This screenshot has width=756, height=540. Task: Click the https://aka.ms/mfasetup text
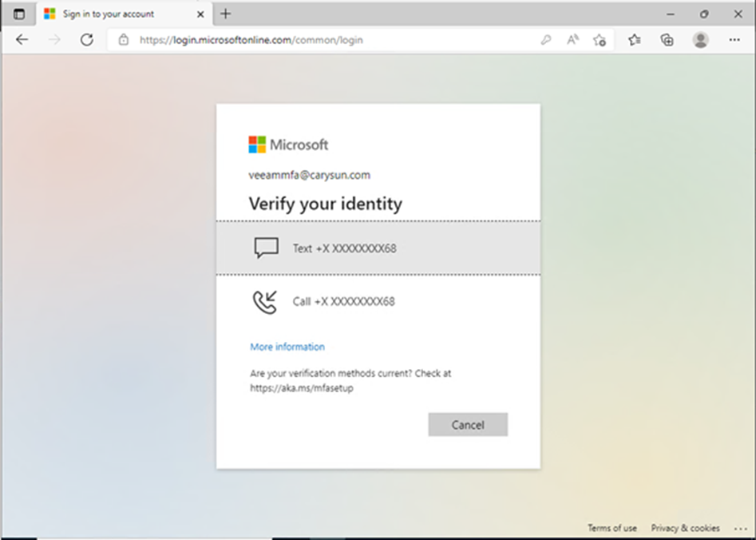click(x=302, y=388)
